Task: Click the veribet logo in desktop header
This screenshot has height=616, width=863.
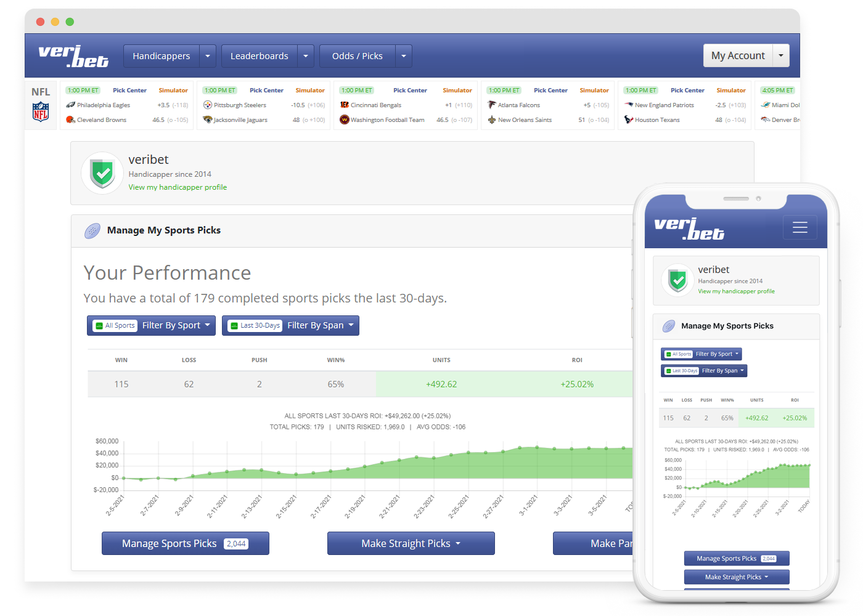Action: pos(73,56)
